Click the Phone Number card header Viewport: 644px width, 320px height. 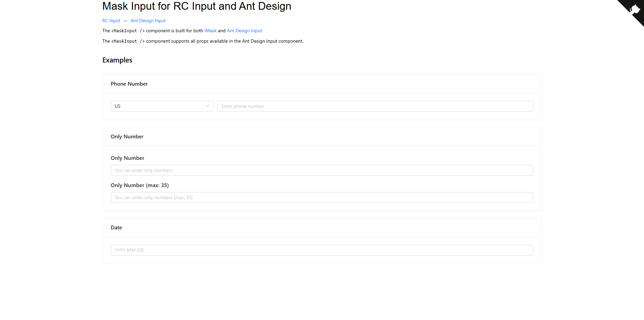click(129, 84)
